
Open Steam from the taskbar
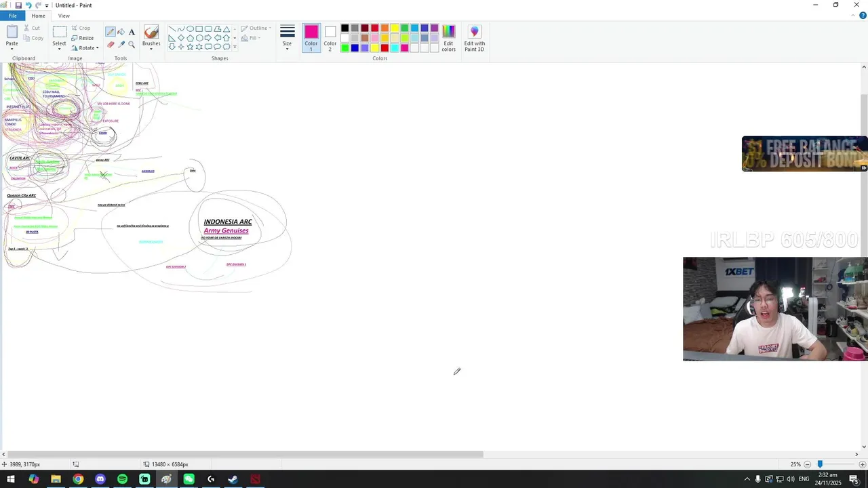[233, 479]
